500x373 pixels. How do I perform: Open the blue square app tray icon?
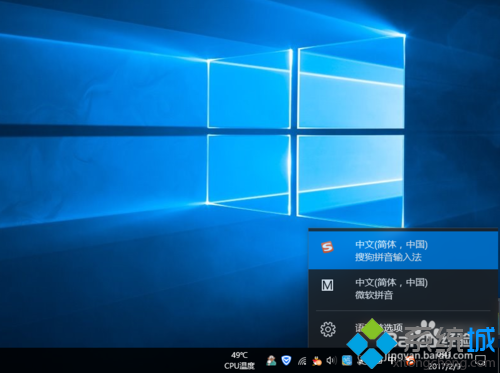[x=347, y=360]
